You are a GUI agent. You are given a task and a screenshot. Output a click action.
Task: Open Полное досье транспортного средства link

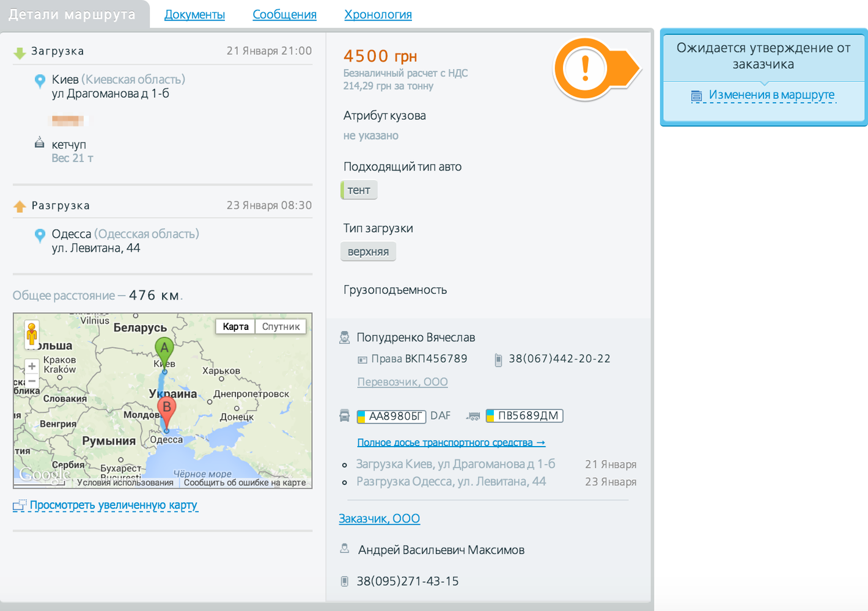[451, 442]
